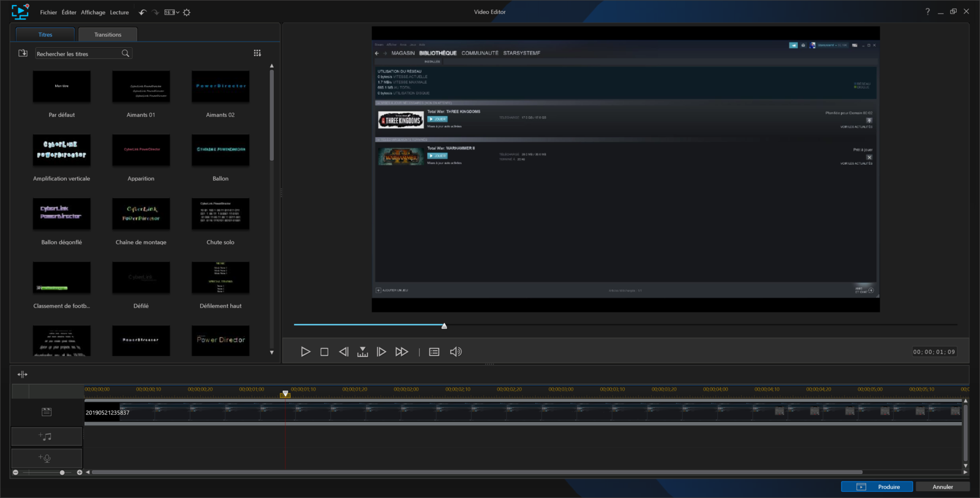The width and height of the screenshot is (980, 498).
Task: Click the snapshot/marker icon in playback bar
Action: [363, 352]
